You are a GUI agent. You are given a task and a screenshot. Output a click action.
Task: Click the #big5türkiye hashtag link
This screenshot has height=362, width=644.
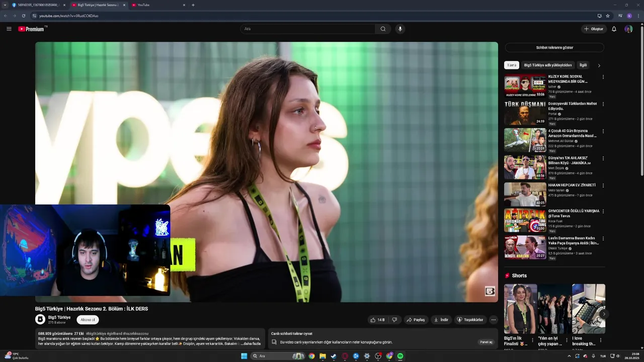96,334
